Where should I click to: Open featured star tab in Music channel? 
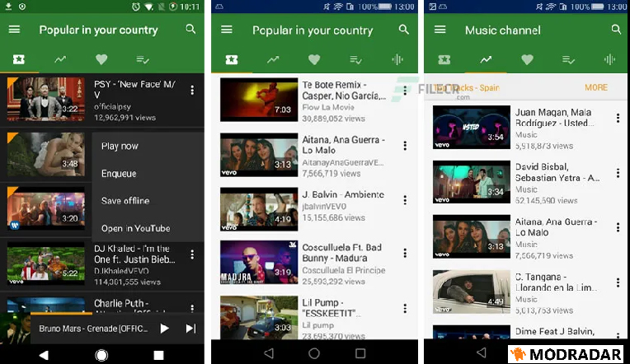click(x=444, y=60)
